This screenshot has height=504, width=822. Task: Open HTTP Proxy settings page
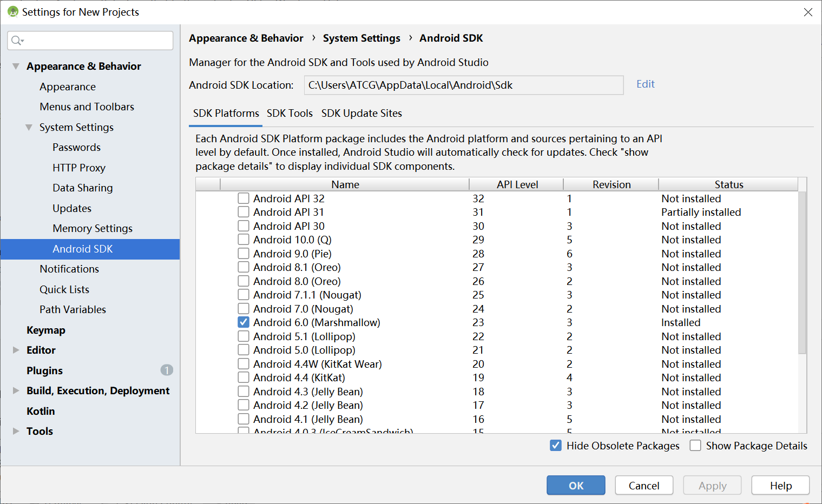[x=79, y=168]
